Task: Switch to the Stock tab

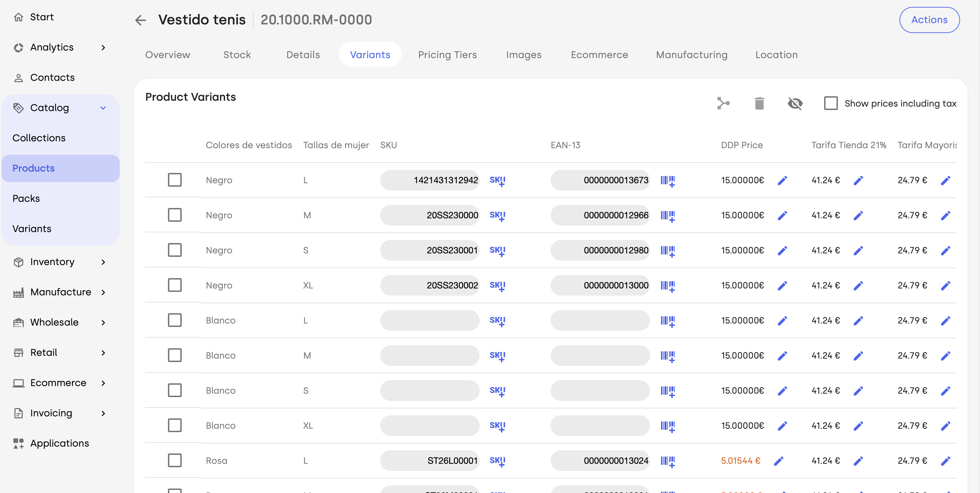Action: pos(237,55)
